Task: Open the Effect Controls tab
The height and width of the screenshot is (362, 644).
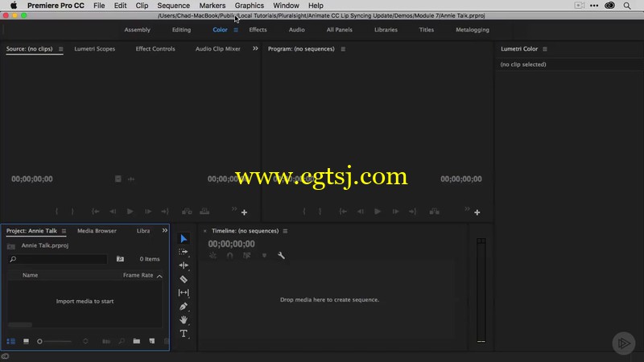Action: [x=155, y=48]
